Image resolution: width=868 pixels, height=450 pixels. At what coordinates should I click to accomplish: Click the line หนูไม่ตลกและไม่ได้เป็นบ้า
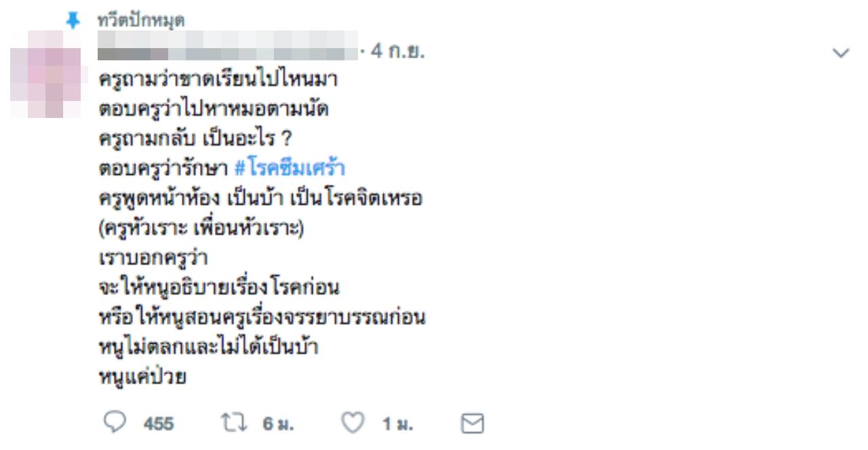pos(208,348)
